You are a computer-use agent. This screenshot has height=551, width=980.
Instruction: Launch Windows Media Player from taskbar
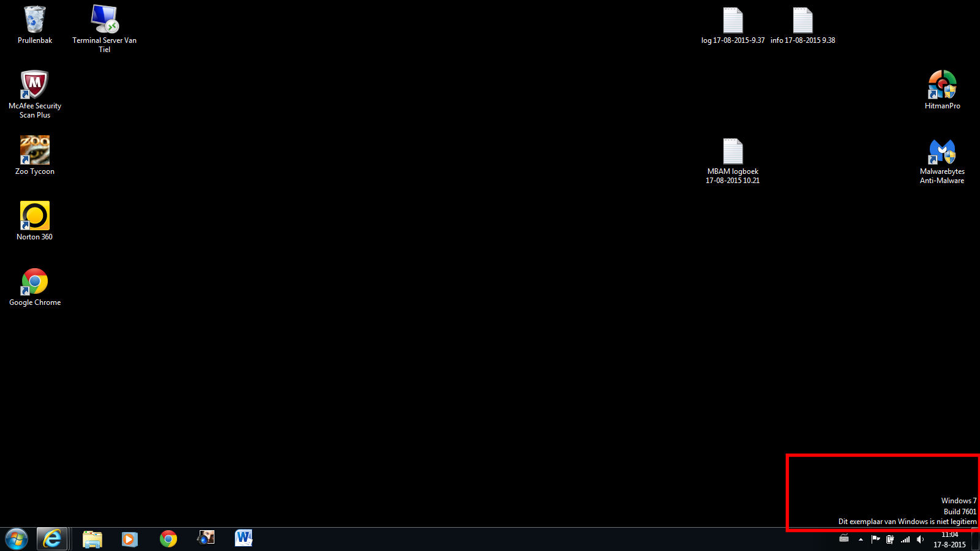(129, 539)
